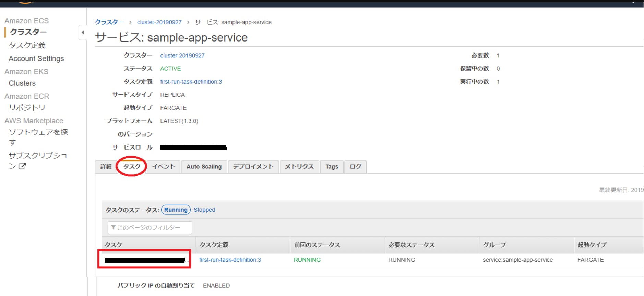The width and height of the screenshot is (644, 296).
Task: Click service:sample-app-service group cell
Action: point(518,260)
